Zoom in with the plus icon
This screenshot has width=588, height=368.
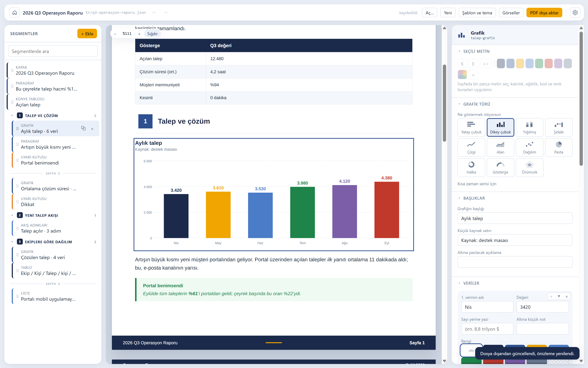point(139,34)
